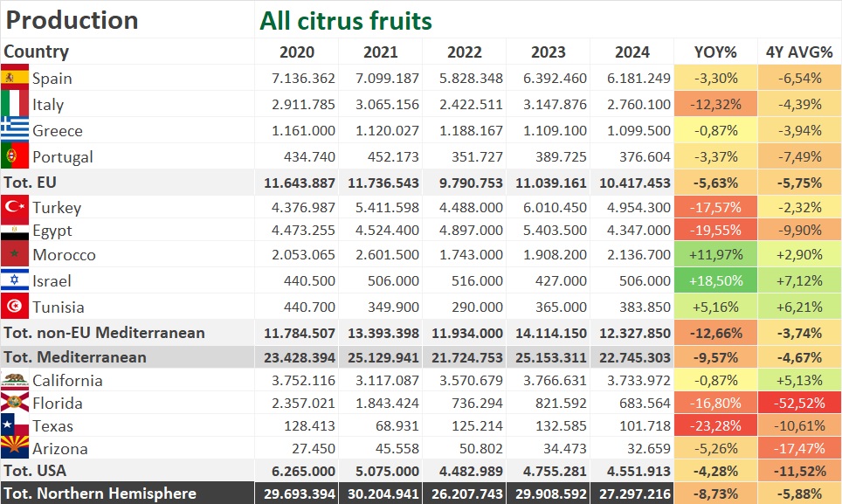Click the Tot. Northern Hemisphere row label
Screen dimensions: 842x504
pyautogui.click(x=100, y=494)
